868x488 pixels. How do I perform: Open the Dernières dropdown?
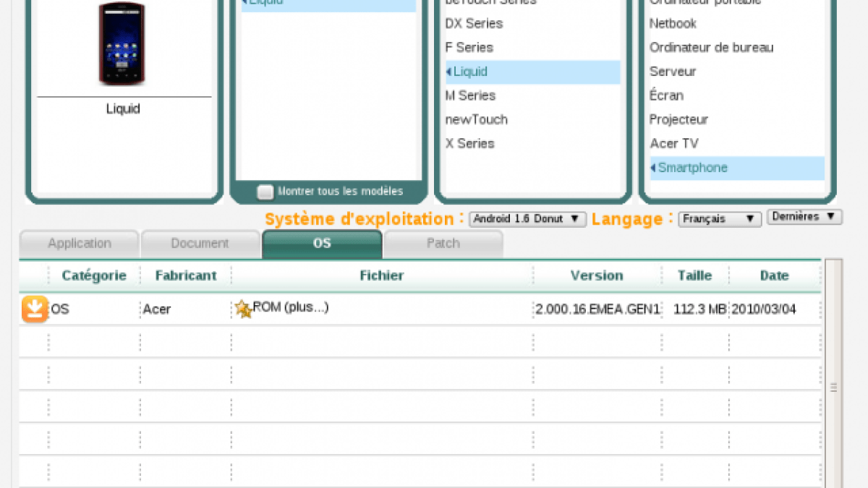[x=804, y=217]
